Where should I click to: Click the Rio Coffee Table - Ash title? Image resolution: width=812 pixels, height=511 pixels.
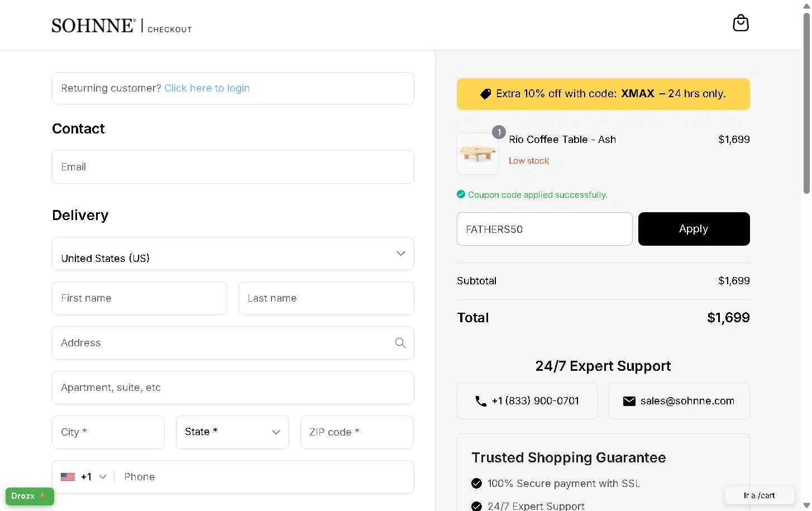tap(562, 140)
